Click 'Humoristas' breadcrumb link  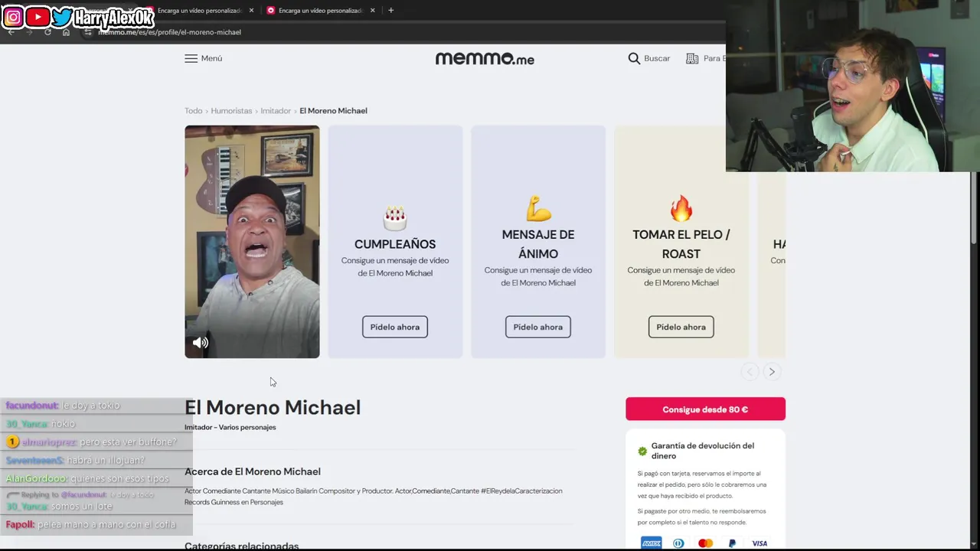(231, 111)
